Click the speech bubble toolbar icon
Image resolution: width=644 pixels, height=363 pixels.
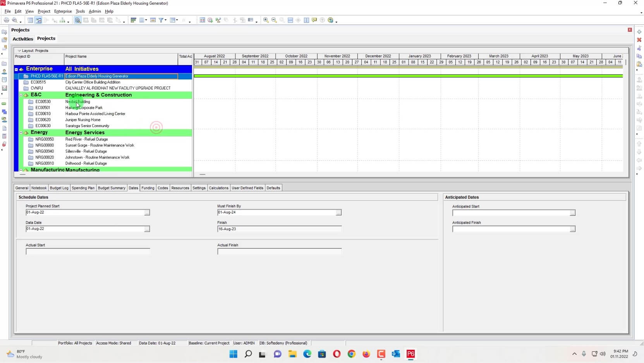coord(314,20)
